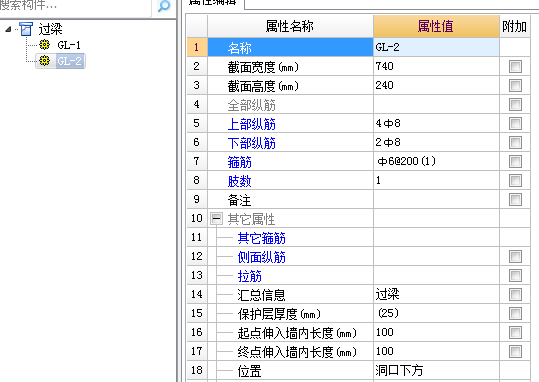Tick the 全部纵筋 additional checkbox

click(515, 104)
